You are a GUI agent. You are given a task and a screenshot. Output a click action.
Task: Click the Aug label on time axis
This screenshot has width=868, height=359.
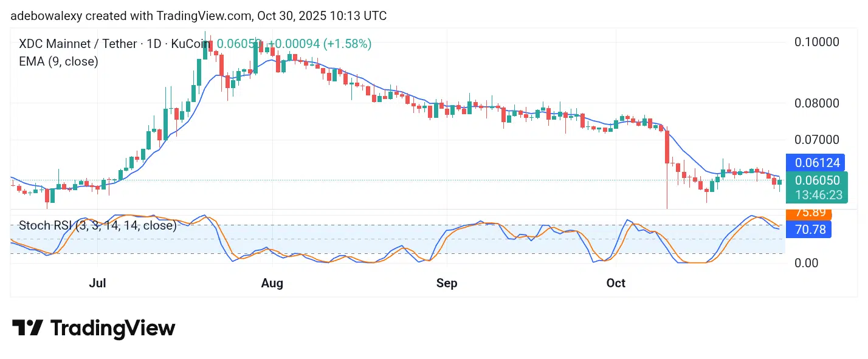[272, 284]
